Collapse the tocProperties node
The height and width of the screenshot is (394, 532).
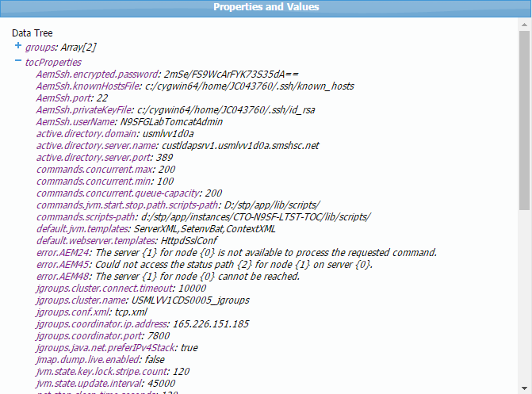[x=18, y=61]
